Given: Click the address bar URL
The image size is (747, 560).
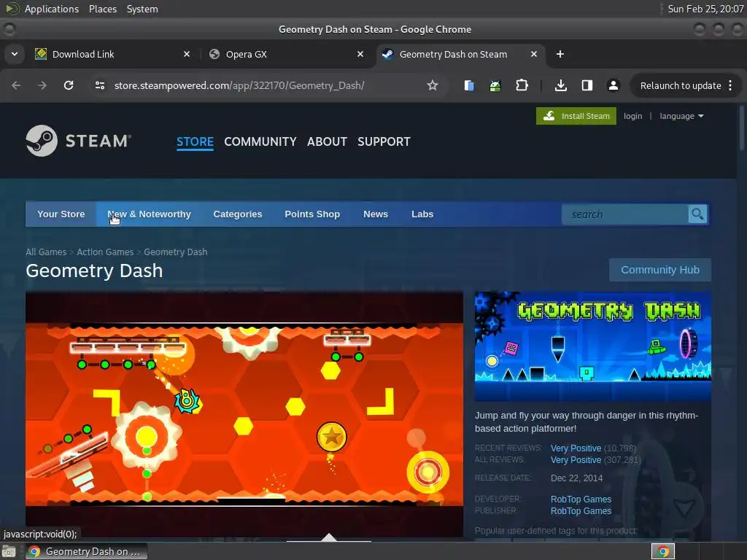Looking at the screenshot, I should 239,85.
